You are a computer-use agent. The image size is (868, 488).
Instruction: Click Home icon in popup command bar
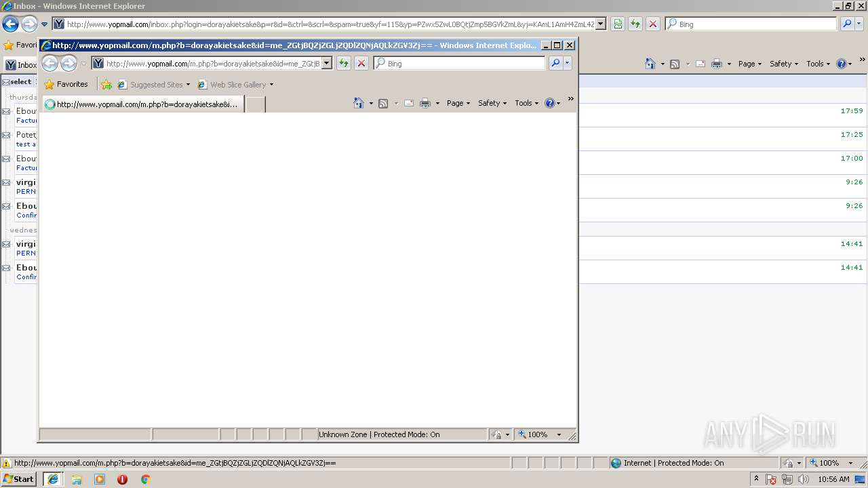[x=359, y=103]
